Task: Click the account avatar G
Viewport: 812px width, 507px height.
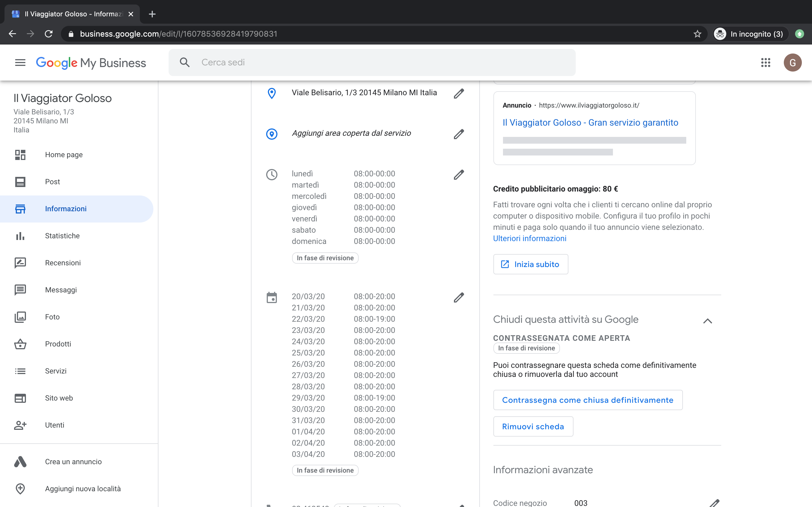Action: pyautogui.click(x=792, y=62)
